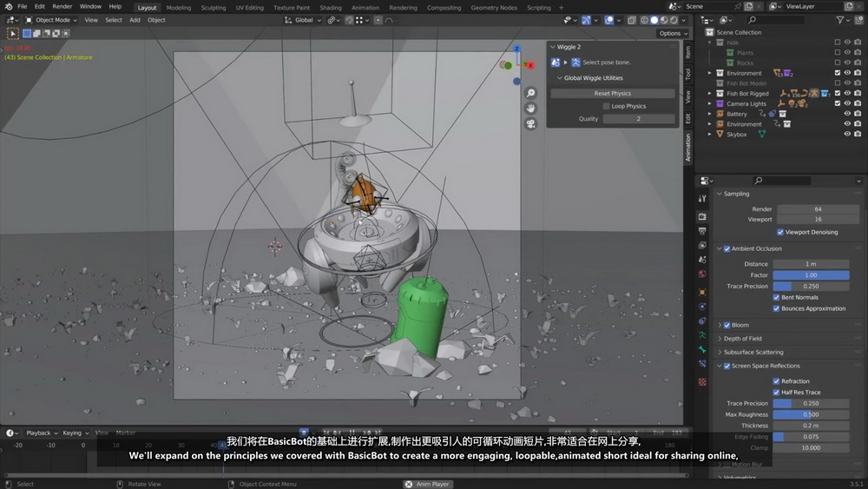Screen dimensions: 868x489
Task: Open the Render properties tab icon
Action: [x=702, y=216]
